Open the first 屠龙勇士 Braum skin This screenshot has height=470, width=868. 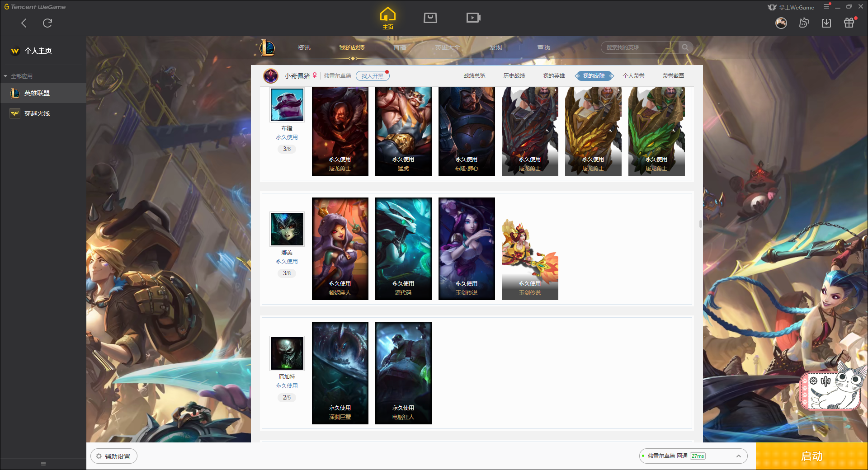point(340,131)
